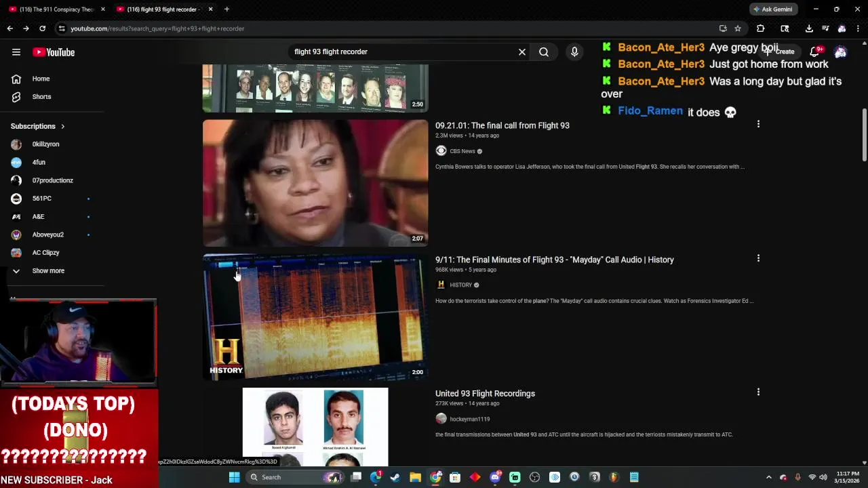Viewport: 868px width, 488px height.
Task: Open OBS Studio from the taskbar
Action: pyautogui.click(x=534, y=477)
